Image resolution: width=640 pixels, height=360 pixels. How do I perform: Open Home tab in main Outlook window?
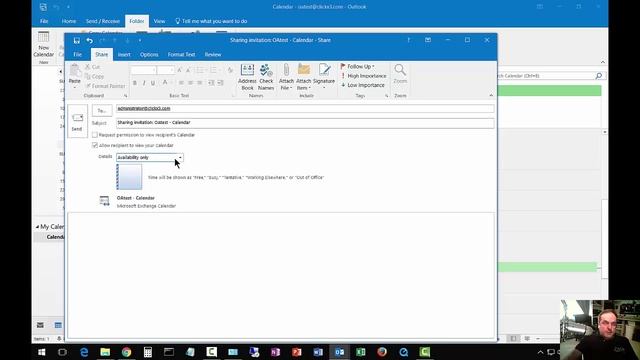point(69,21)
